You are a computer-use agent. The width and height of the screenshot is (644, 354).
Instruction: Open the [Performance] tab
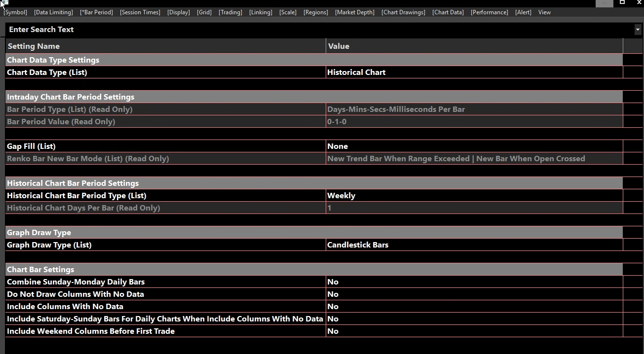click(x=490, y=12)
